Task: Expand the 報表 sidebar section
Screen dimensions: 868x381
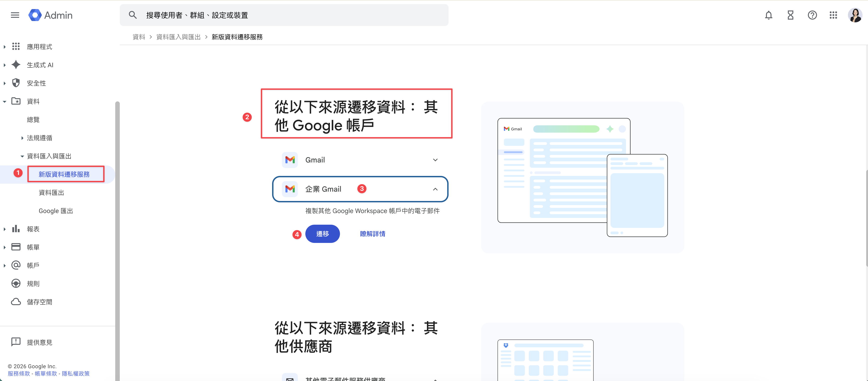Action: pos(5,229)
